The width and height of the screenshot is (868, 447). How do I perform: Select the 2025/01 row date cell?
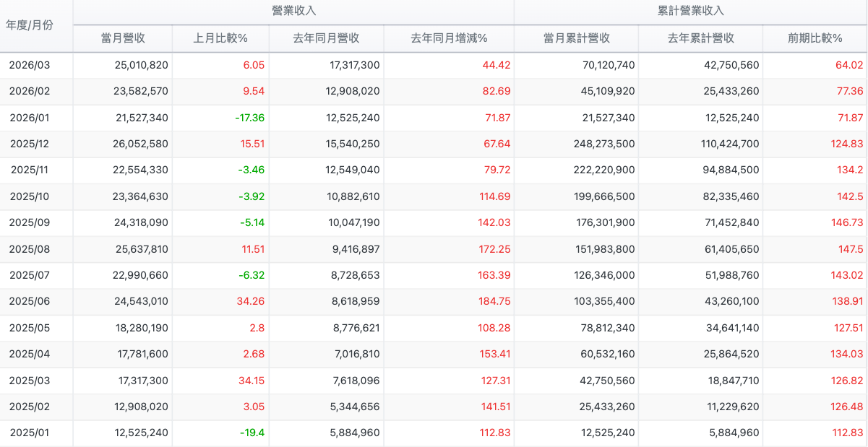pos(30,433)
